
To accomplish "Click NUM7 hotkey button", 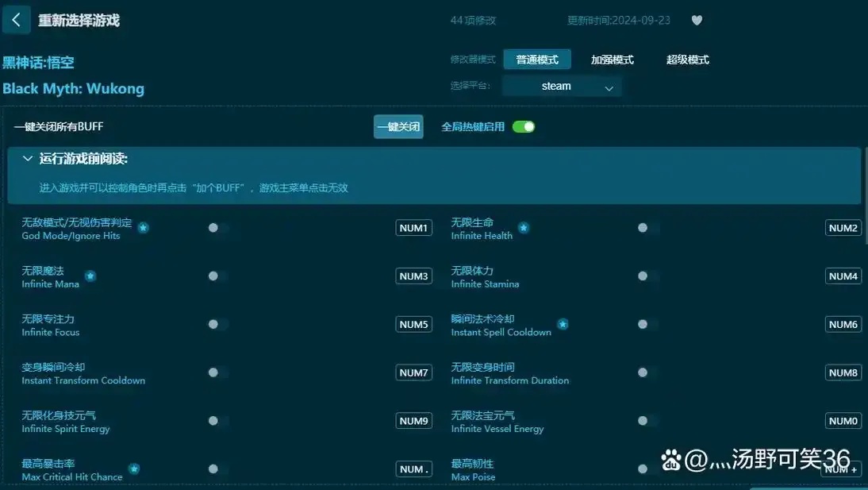I will 413,372.
